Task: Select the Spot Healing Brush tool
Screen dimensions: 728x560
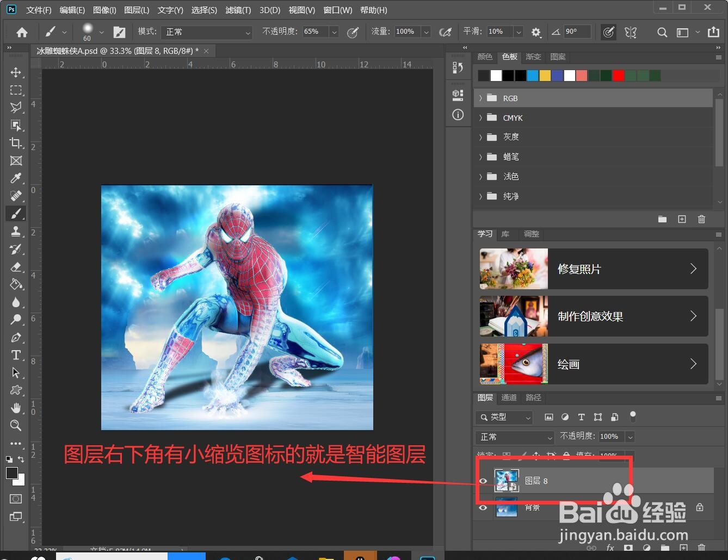Action: [x=16, y=196]
